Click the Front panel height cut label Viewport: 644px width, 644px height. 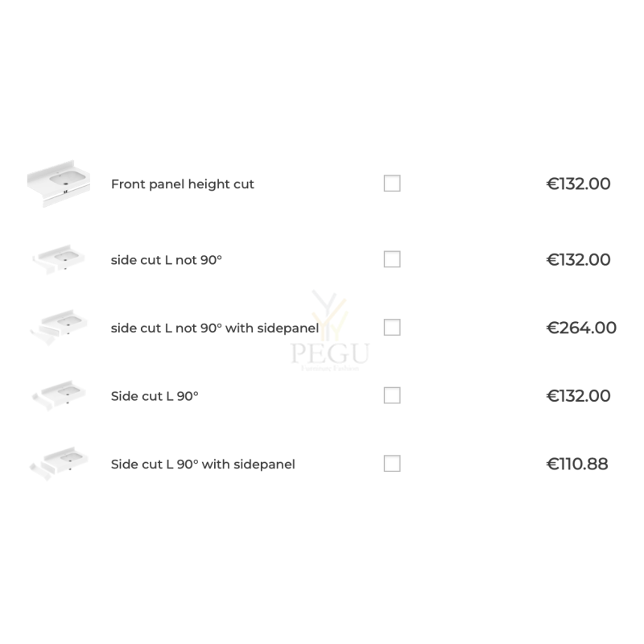coord(183,184)
